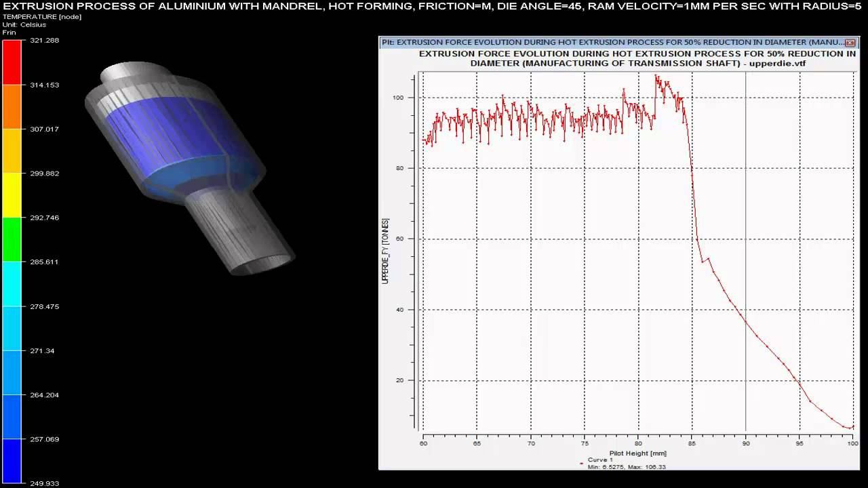868x488 pixels.
Task: Click the green legend color band
Action: pyautogui.click(x=12, y=239)
